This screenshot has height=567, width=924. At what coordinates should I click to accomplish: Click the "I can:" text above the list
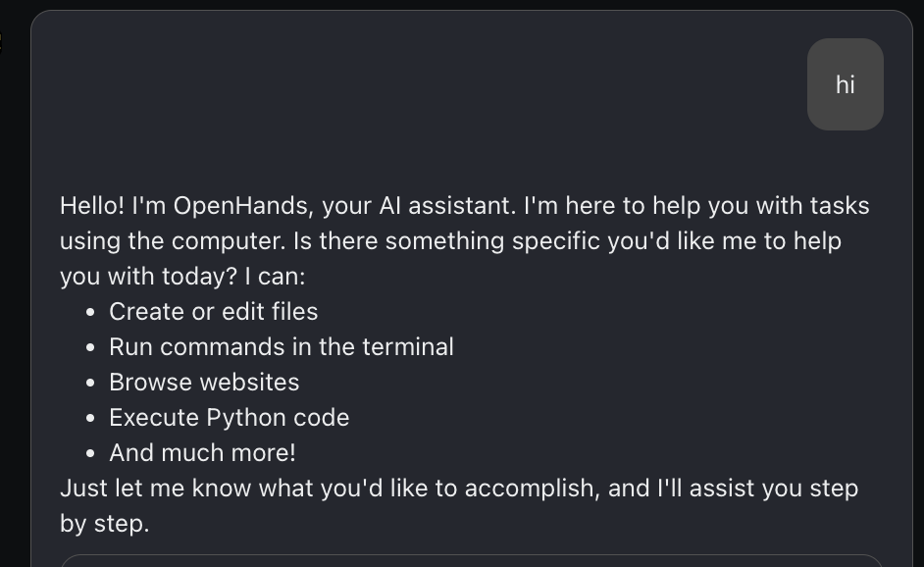pos(276,277)
